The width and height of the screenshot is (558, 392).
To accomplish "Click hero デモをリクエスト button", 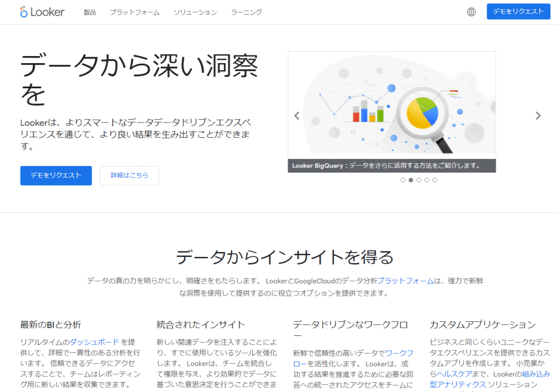I will tap(56, 175).
